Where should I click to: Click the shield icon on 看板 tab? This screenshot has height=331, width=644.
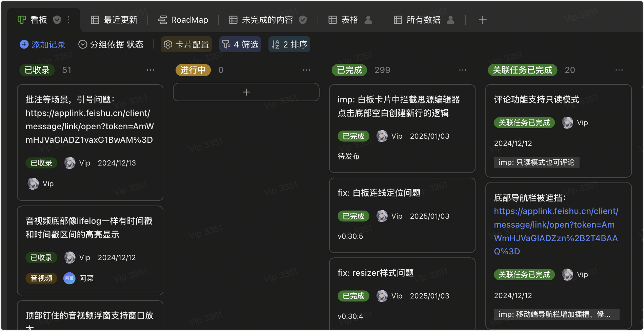(57, 20)
